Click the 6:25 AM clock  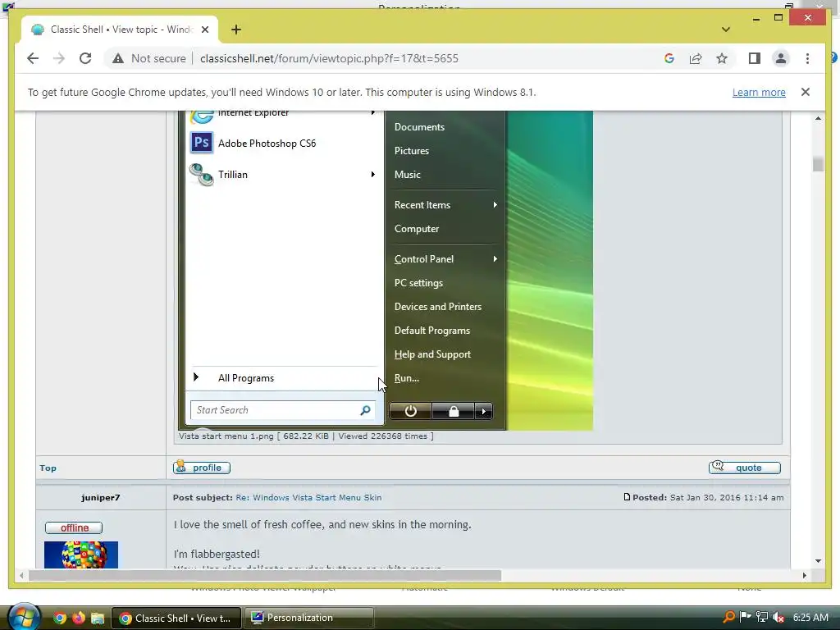click(810, 617)
